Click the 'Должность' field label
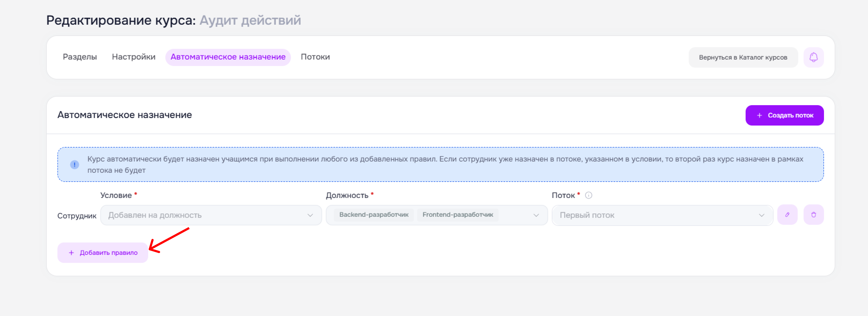Image resolution: width=868 pixels, height=316 pixels. pos(347,195)
